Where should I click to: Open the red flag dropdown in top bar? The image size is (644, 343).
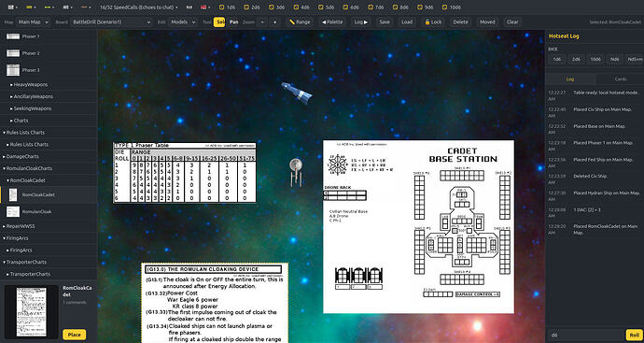205,7
